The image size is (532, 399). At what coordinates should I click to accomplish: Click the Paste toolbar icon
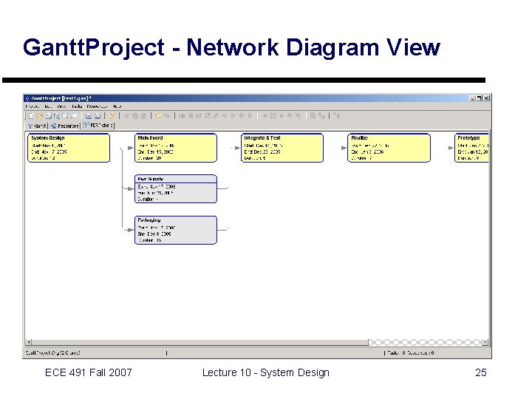coord(143,116)
